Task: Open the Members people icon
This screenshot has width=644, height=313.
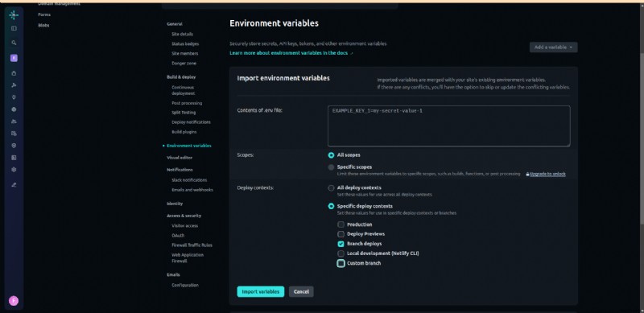Action: point(14,121)
